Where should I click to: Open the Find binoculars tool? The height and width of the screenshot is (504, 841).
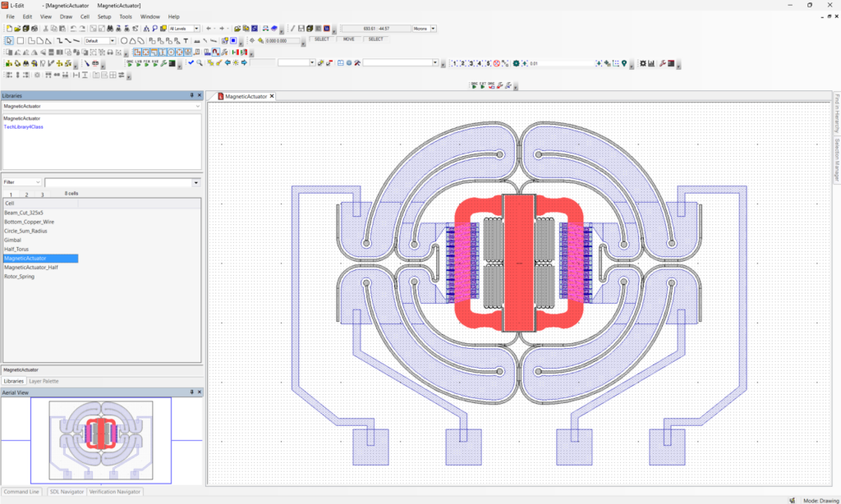(x=112, y=28)
